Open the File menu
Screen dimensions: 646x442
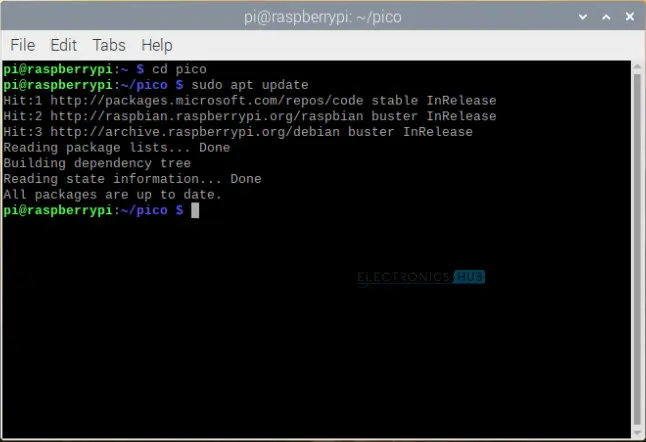pos(22,45)
